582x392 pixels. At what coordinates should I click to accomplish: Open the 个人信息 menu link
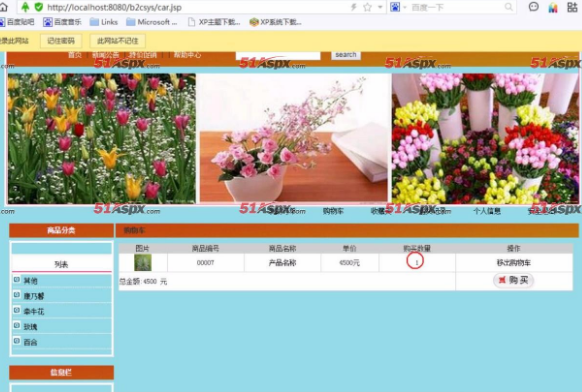click(x=487, y=211)
